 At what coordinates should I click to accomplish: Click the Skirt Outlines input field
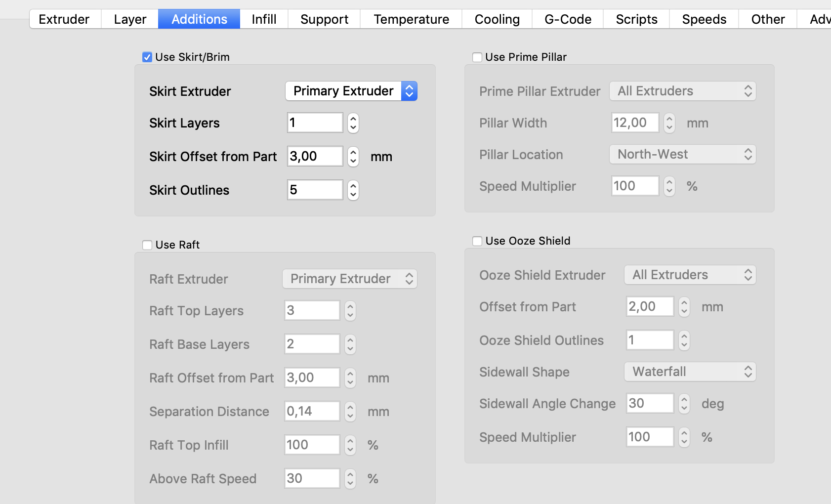315,190
